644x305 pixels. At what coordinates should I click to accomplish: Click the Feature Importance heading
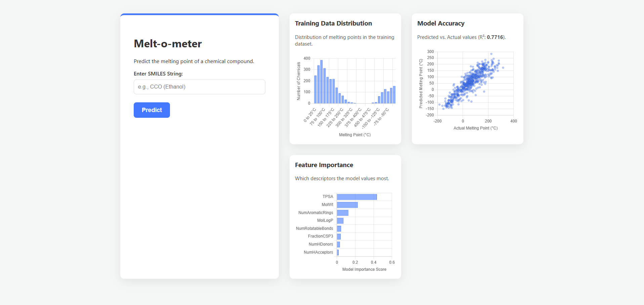pos(324,165)
